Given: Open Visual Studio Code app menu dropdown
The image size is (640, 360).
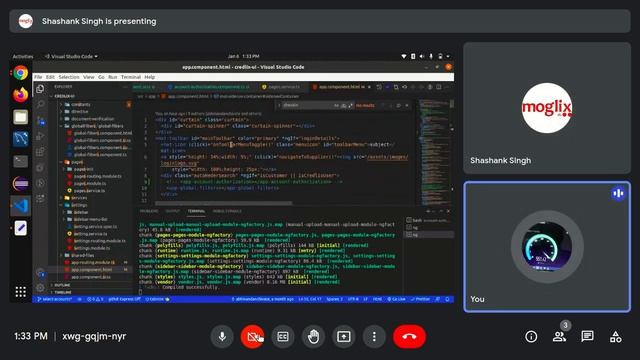Looking at the screenshot, I should (71, 56).
